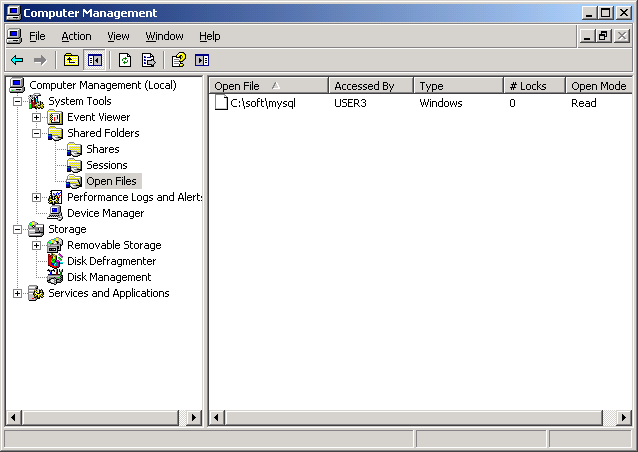Restore the inner console window
This screenshot has width=638, height=452.
point(604,36)
